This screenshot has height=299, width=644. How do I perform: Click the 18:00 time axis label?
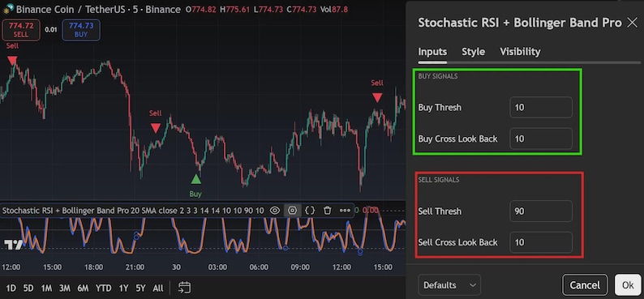93,267
